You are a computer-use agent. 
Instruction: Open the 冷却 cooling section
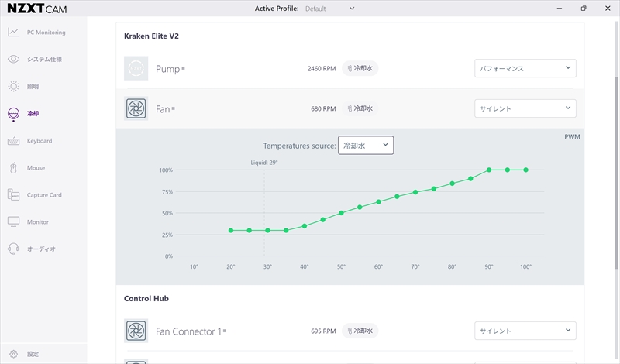pos(33,114)
